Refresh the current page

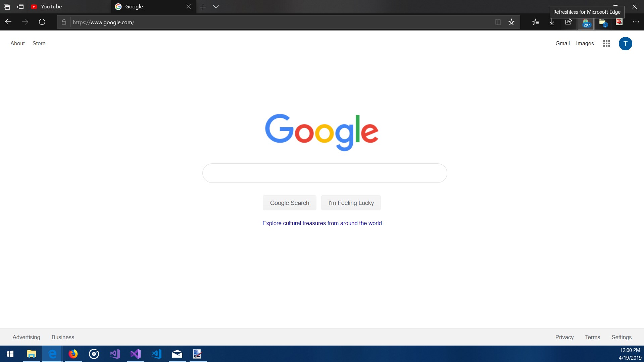[x=42, y=22]
